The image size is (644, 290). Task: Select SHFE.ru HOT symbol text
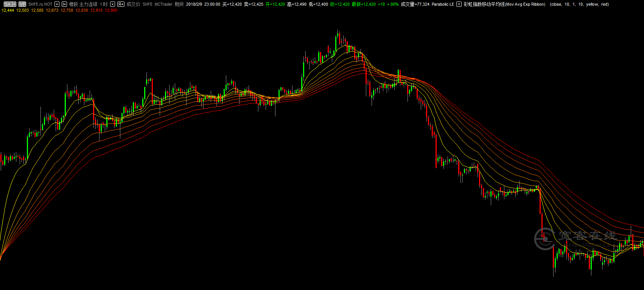40,4
